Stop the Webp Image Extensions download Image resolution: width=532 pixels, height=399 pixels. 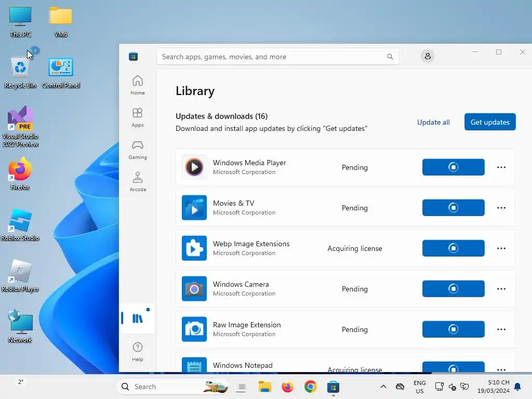[x=453, y=248]
